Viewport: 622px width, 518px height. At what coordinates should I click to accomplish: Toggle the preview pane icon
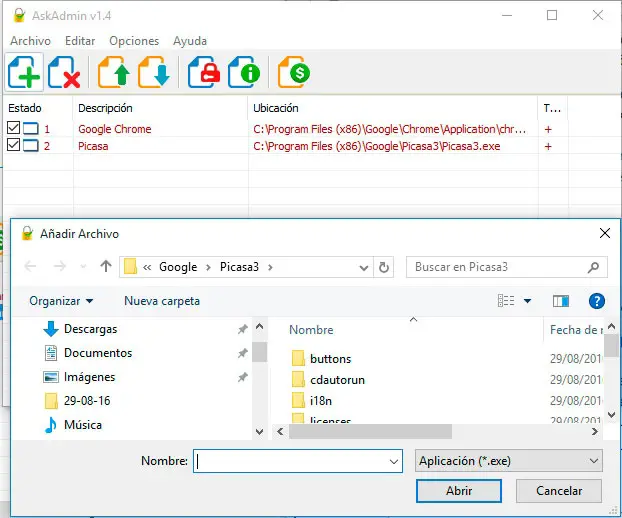[x=561, y=301]
